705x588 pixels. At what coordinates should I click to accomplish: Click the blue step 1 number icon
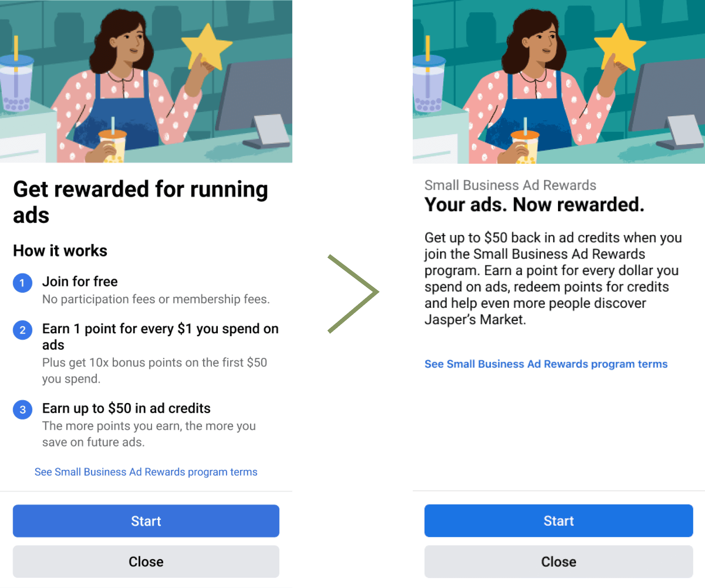coord(23,283)
